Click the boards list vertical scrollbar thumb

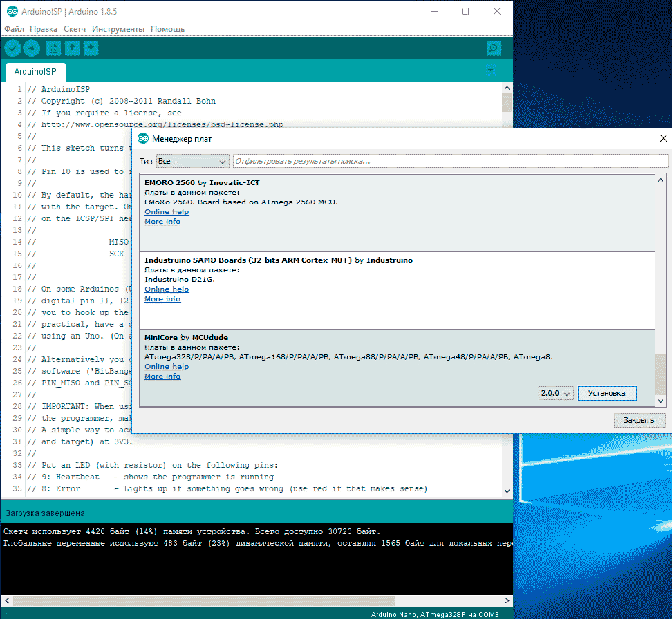[x=660, y=373]
